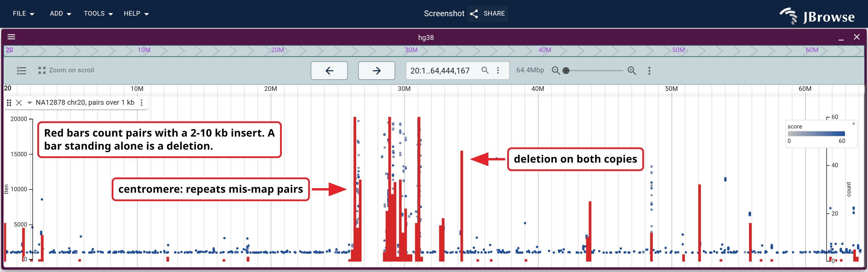Close the score legend
The image size is (868, 272).
[854, 124]
